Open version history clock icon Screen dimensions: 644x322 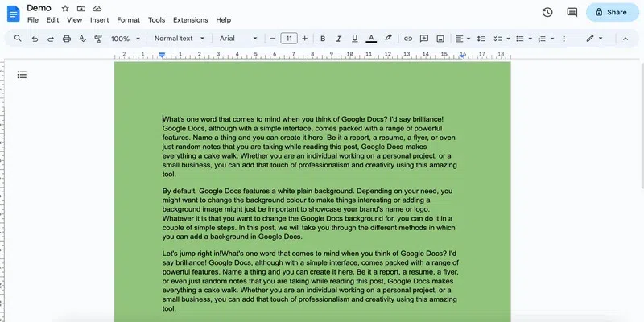pyautogui.click(x=547, y=12)
